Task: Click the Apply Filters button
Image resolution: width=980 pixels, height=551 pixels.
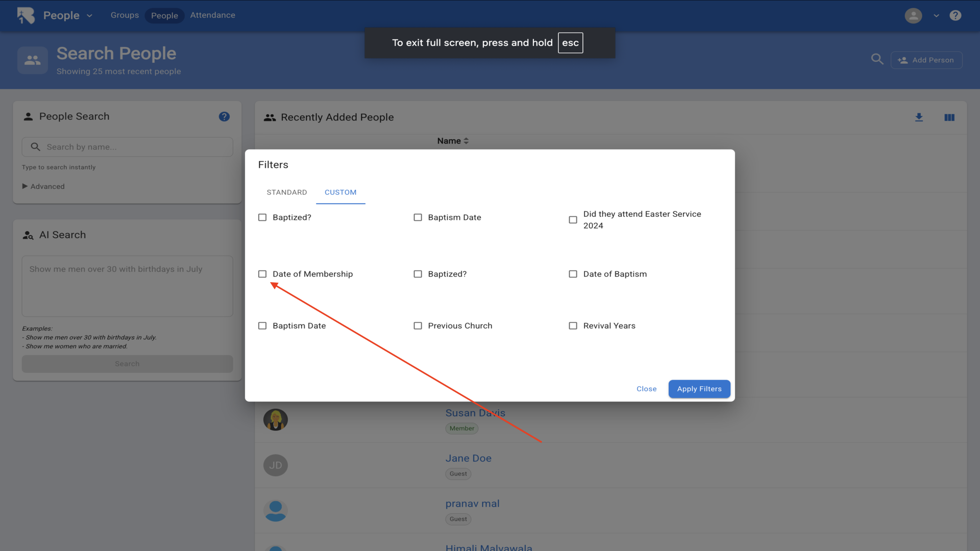Action: pos(699,389)
